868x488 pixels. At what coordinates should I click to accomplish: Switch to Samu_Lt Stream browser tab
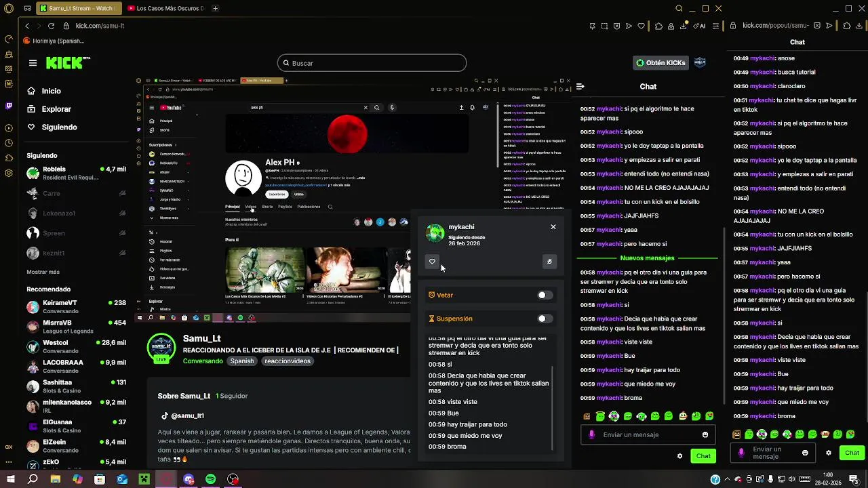click(x=79, y=8)
